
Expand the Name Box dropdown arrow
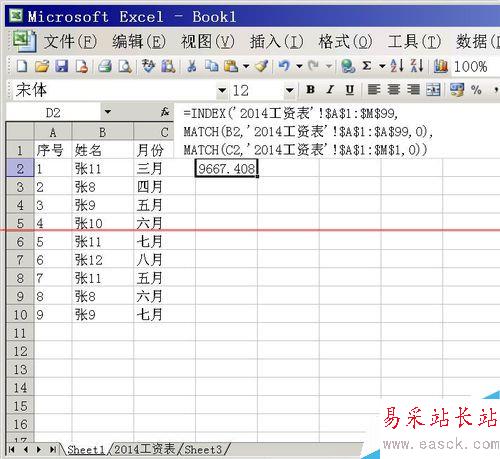click(107, 112)
